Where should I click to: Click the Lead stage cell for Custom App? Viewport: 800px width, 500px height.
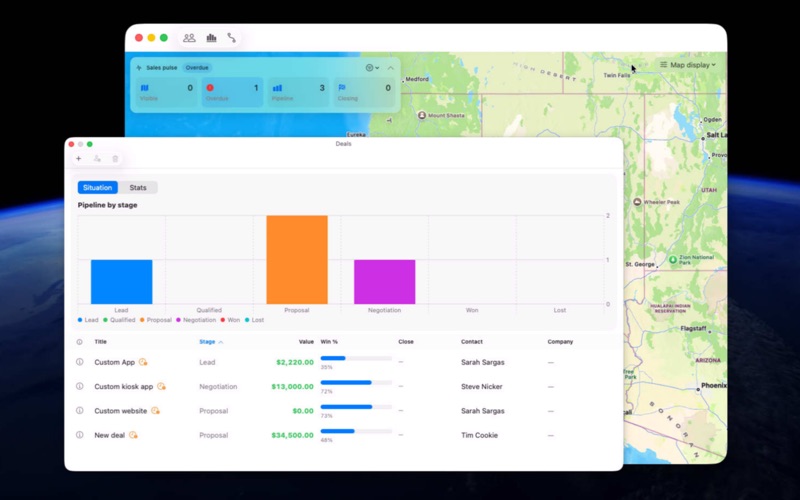tap(207, 362)
